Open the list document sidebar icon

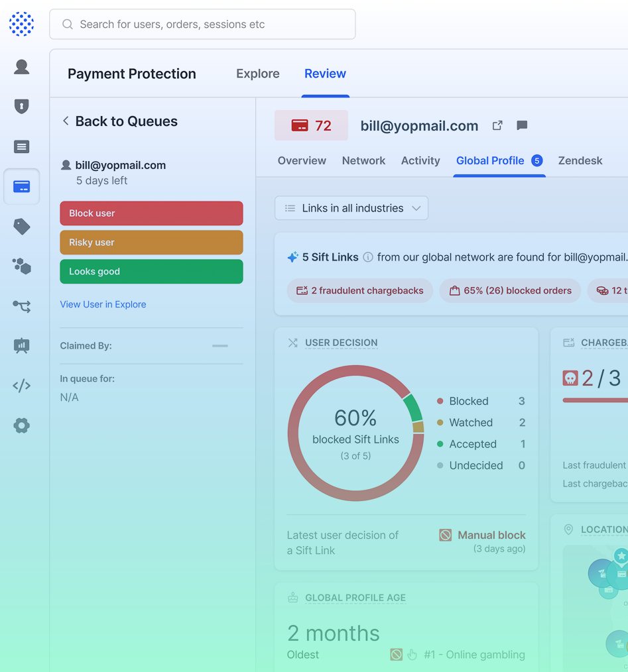[x=21, y=146]
